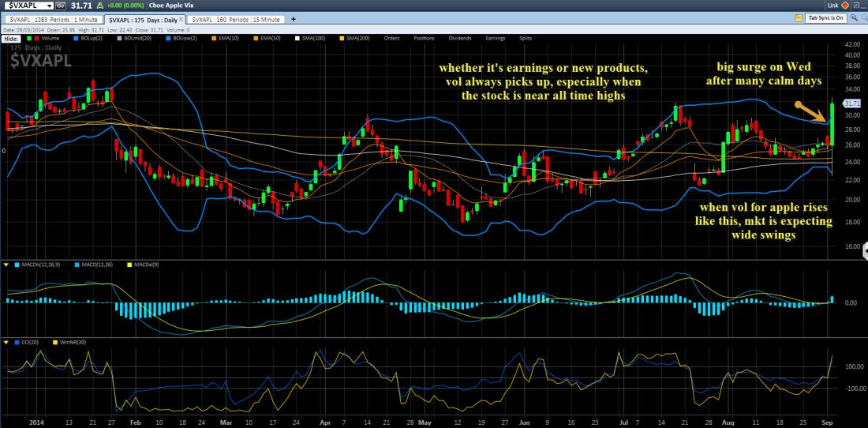Collapse the CCI panel with yellow arrow

(x=7, y=341)
